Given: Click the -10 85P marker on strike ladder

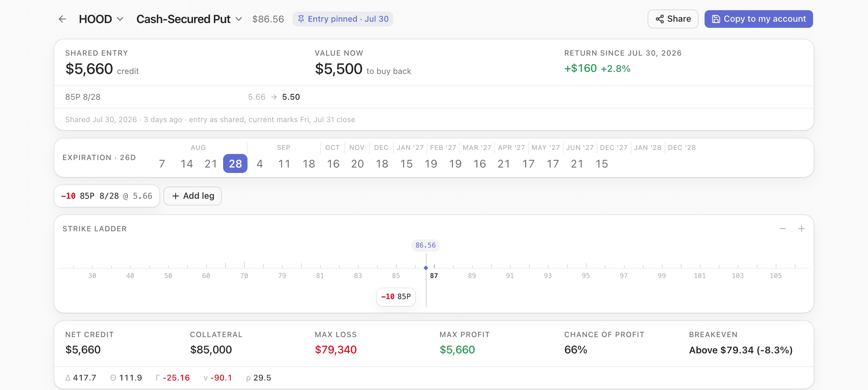Looking at the screenshot, I should point(396,297).
